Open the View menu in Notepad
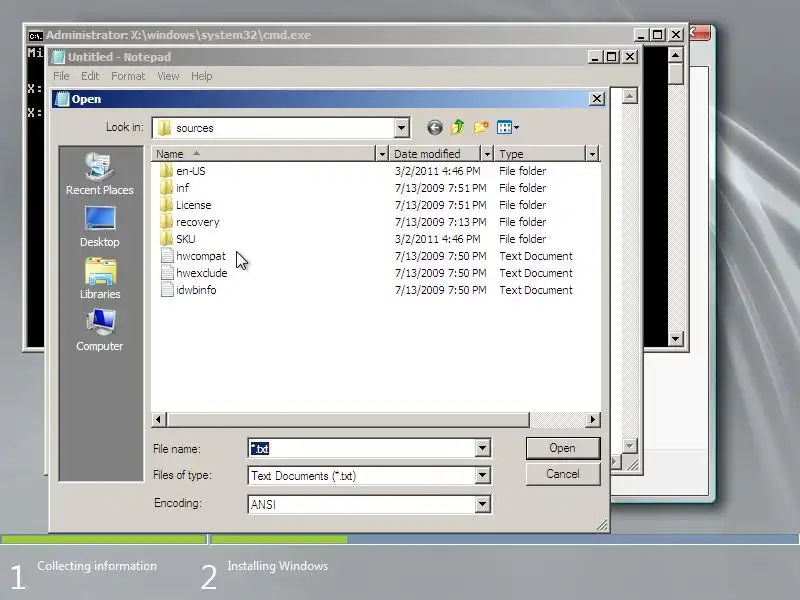Viewport: 800px width, 600px height. tap(168, 76)
